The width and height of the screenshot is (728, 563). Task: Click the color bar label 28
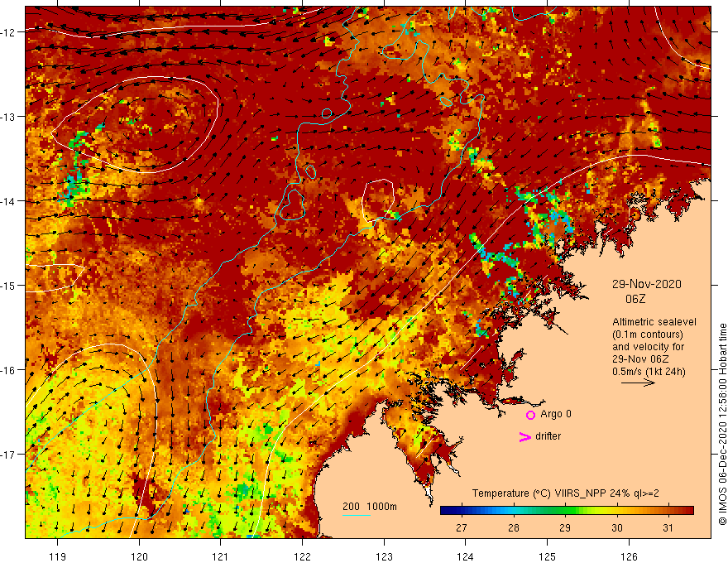pyautogui.click(x=513, y=527)
